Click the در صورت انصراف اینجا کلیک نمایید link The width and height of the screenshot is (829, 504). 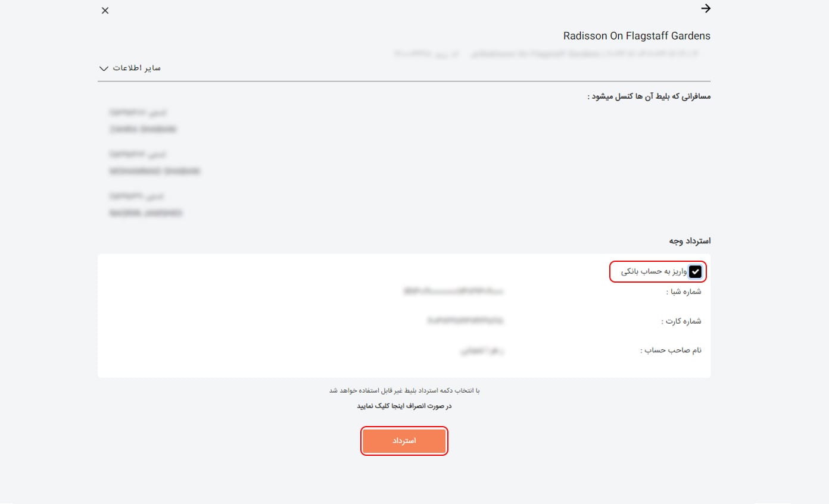click(404, 406)
